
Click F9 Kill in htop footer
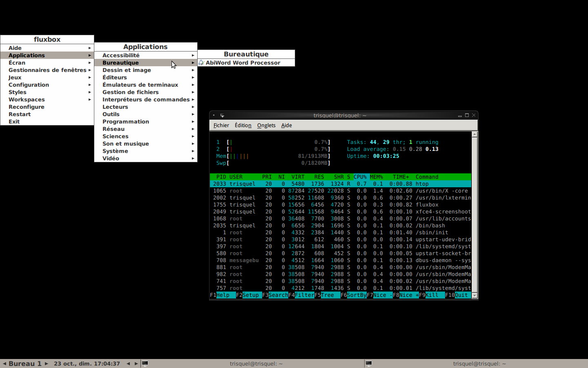432,295
